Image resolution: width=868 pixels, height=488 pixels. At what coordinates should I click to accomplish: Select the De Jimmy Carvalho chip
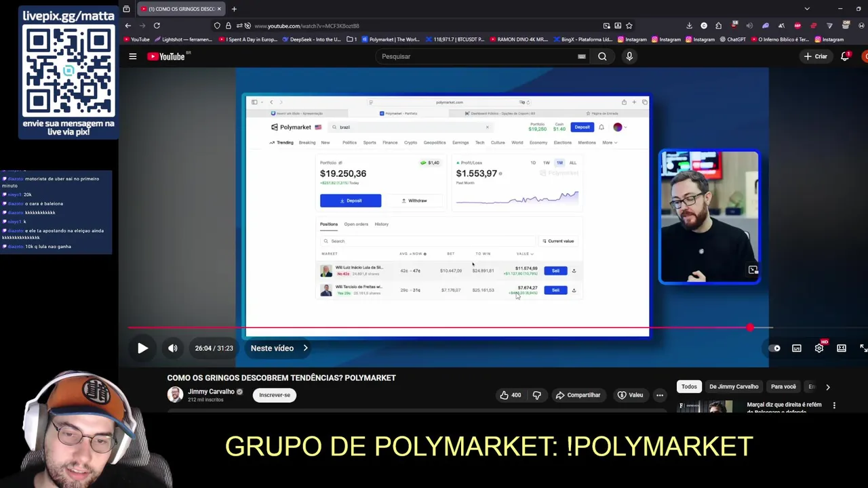pyautogui.click(x=734, y=387)
